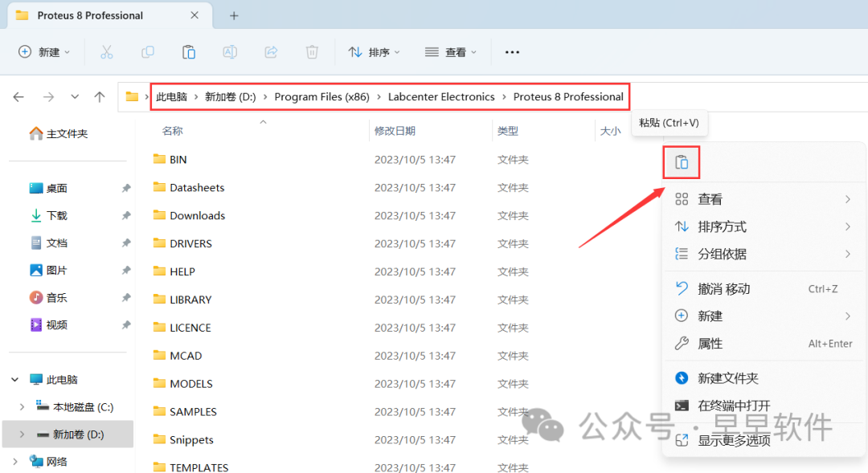Open the See more (...) toolbar icon
This screenshot has height=473, width=868.
pyautogui.click(x=512, y=51)
